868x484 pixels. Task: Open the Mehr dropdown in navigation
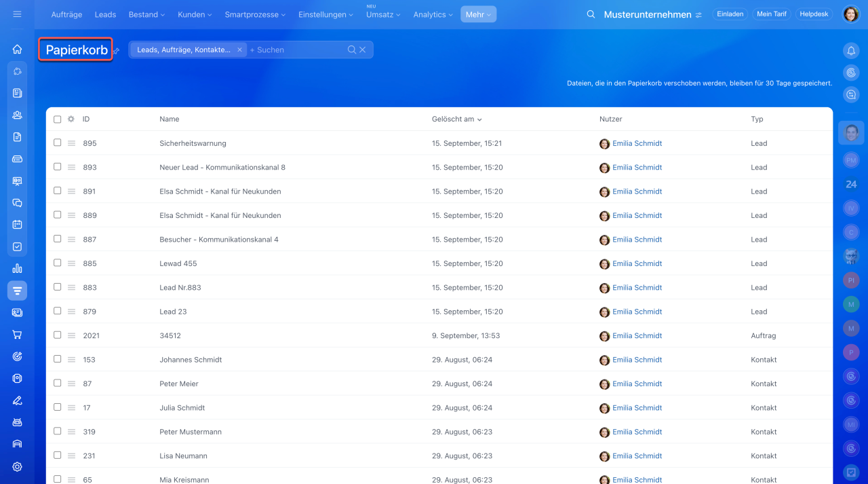click(x=478, y=14)
